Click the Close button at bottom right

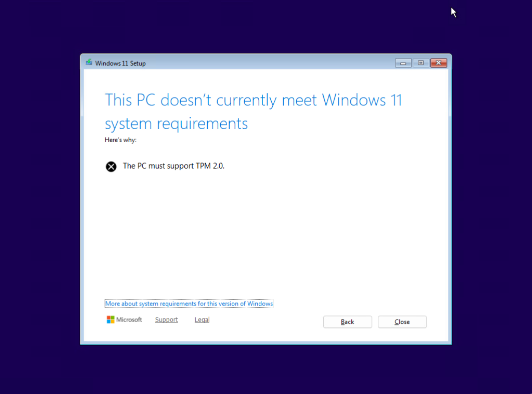point(402,322)
